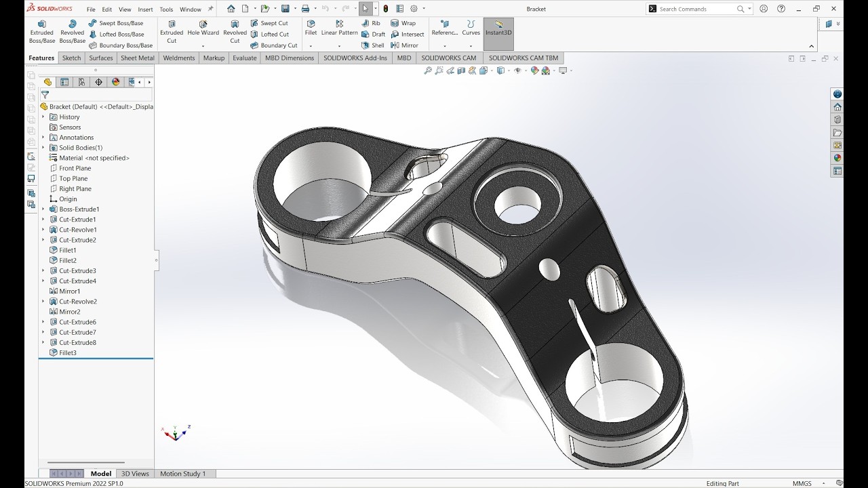
Task: Click the Rebuild traffic light icon
Action: (386, 9)
